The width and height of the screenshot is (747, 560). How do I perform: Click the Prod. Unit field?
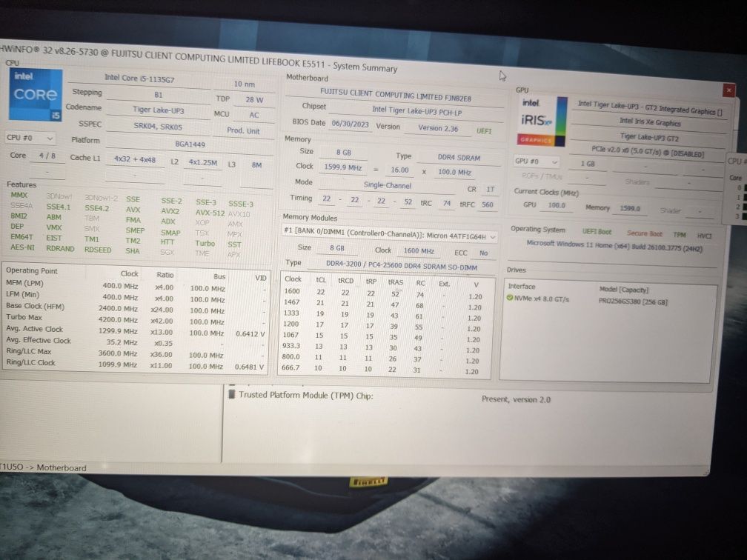point(243,130)
